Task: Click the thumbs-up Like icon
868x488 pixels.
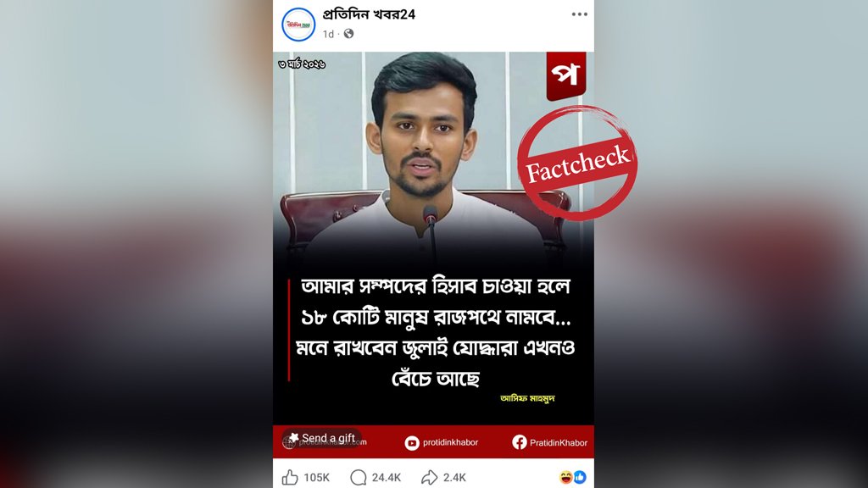Action: tap(290, 477)
